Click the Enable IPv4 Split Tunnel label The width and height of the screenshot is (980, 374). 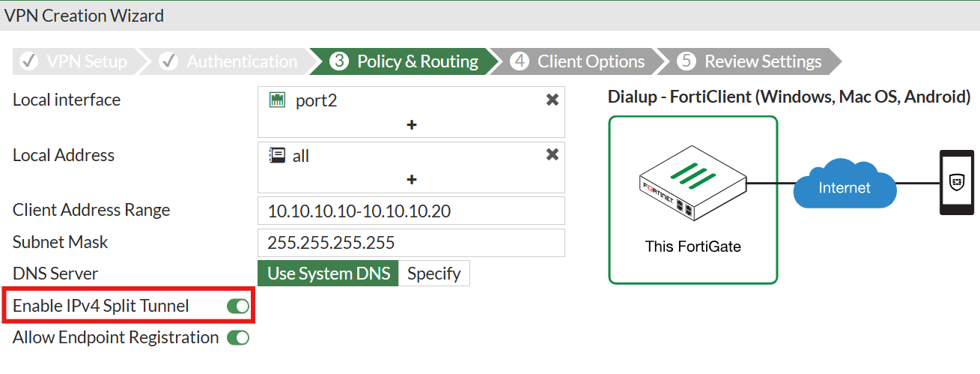(101, 306)
